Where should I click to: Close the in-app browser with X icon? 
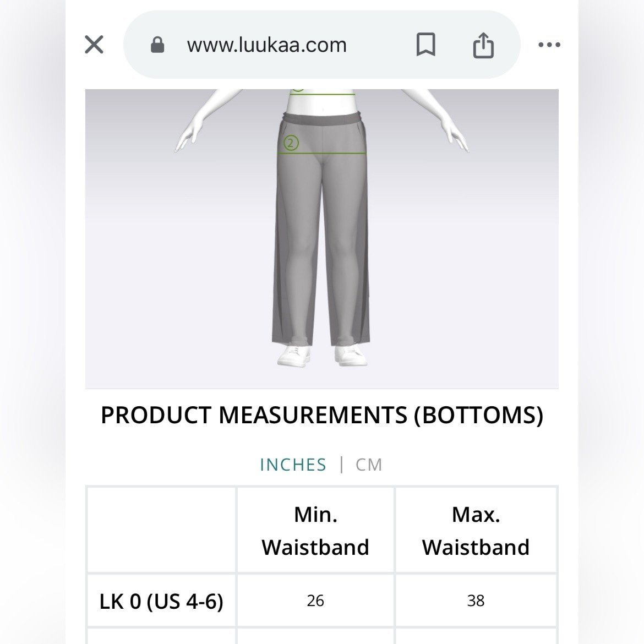94,45
